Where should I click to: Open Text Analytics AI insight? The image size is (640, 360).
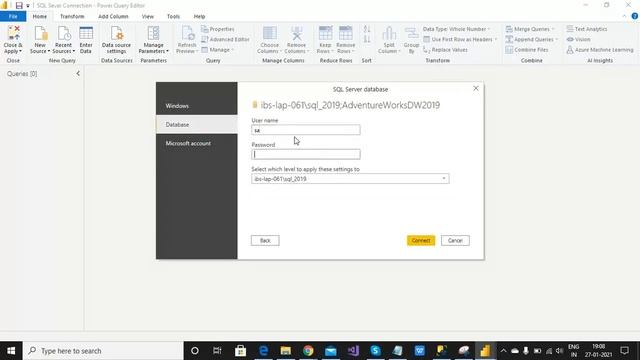pyautogui.click(x=587, y=29)
